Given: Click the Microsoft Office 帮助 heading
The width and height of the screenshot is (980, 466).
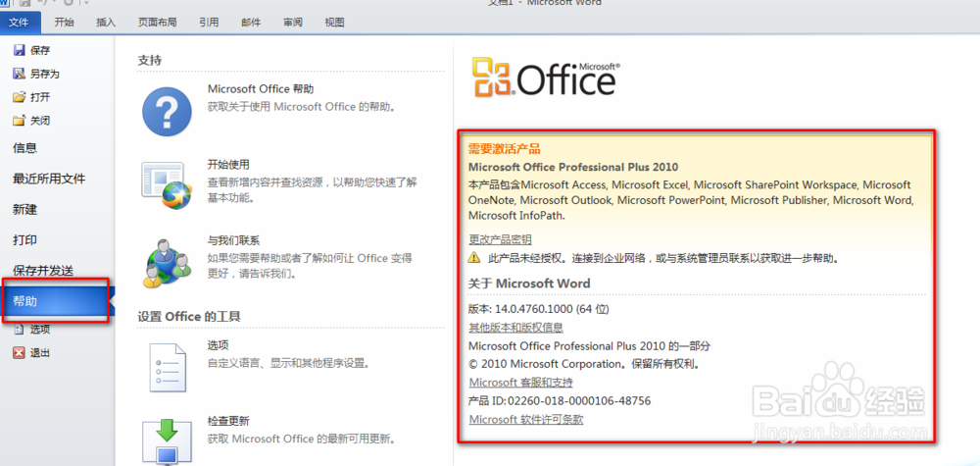Looking at the screenshot, I should pos(261,89).
